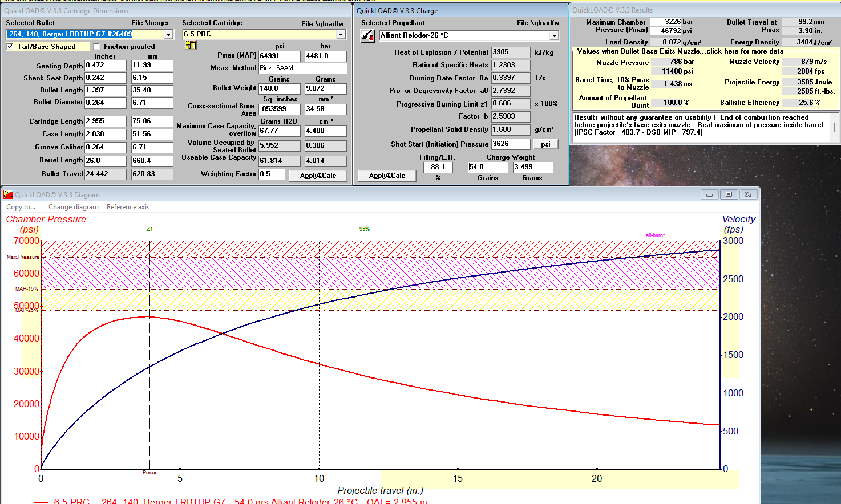This screenshot has width=841, height=504.
Task: Open the Reference axis menu
Action: (x=128, y=207)
